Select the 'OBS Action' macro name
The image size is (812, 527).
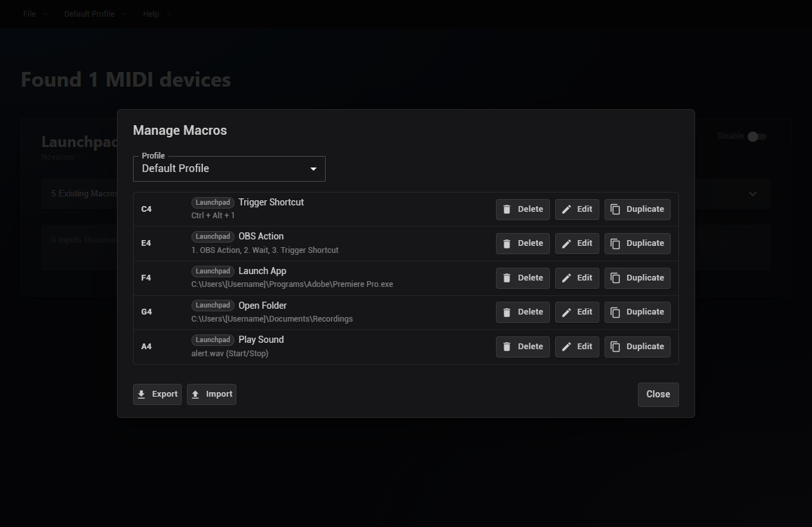(x=261, y=236)
